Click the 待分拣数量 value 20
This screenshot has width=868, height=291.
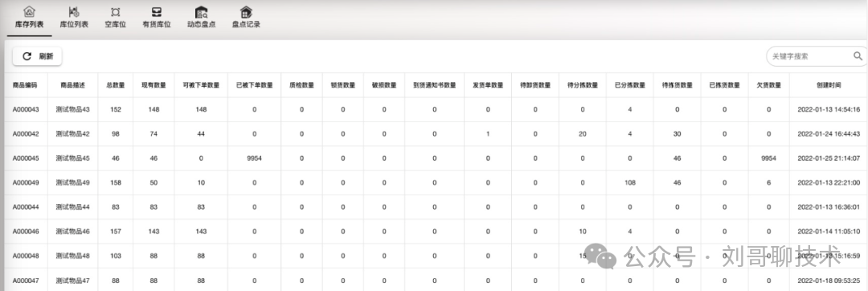(x=583, y=134)
